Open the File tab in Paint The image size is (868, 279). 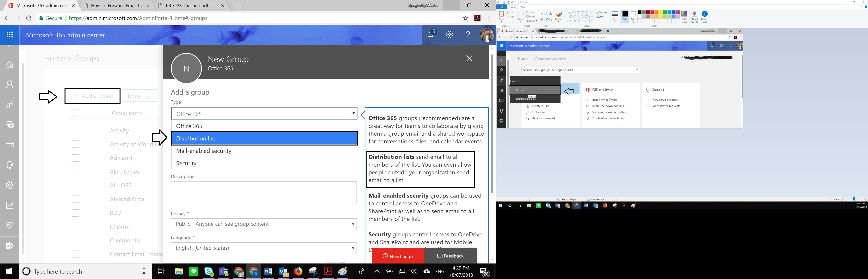tap(502, 7)
